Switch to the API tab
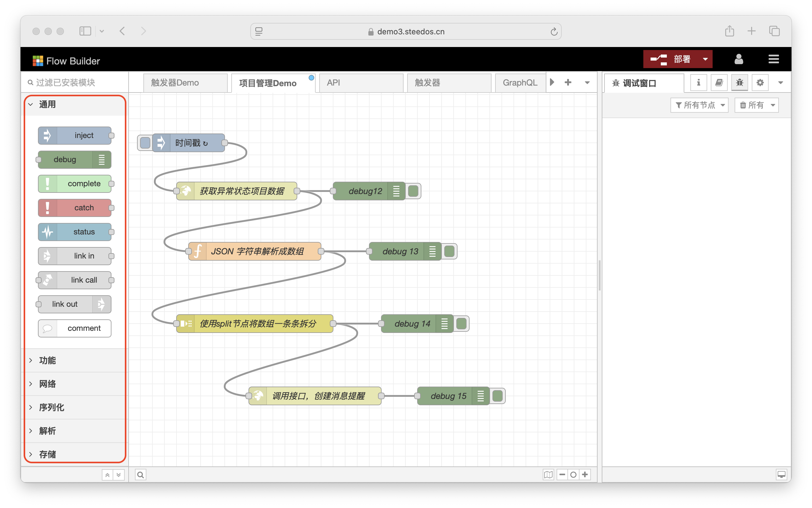This screenshot has height=508, width=812. [361, 83]
